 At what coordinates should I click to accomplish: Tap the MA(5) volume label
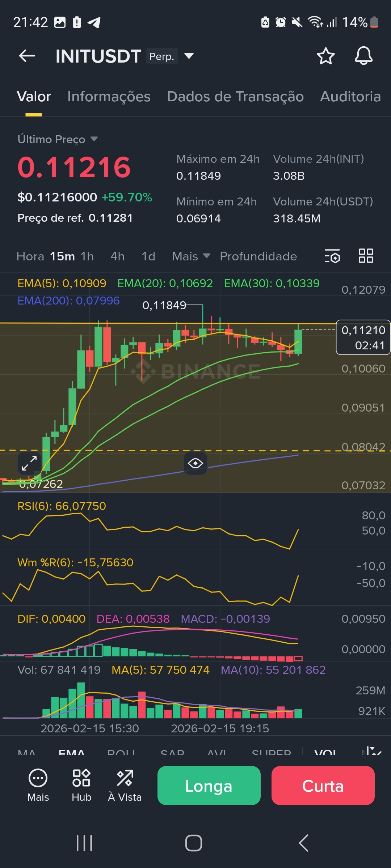click(x=160, y=670)
